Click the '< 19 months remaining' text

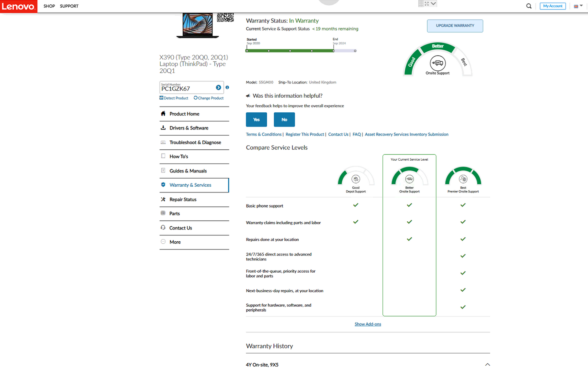[x=335, y=29]
